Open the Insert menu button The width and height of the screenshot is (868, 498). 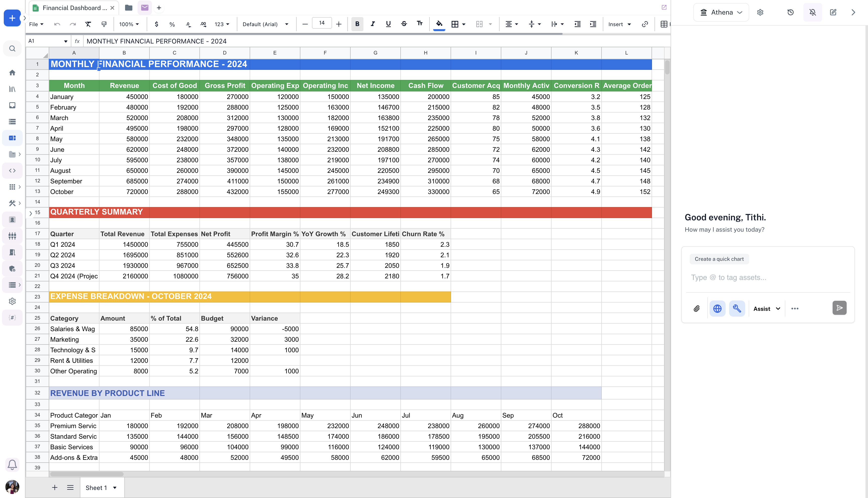pyautogui.click(x=619, y=24)
